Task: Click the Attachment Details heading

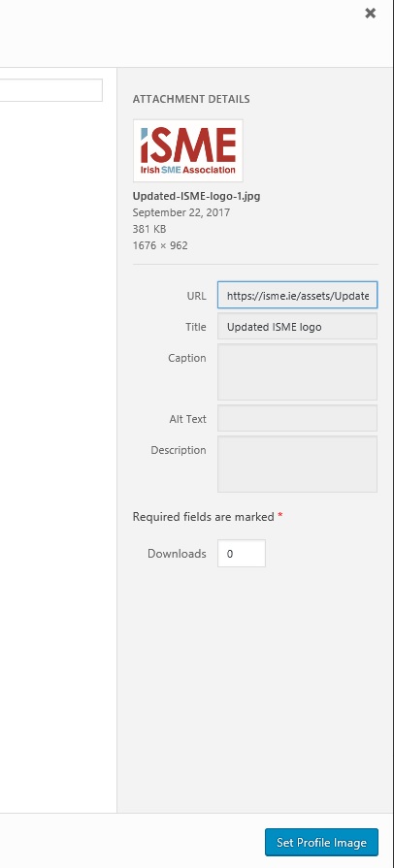Action: tap(191, 99)
